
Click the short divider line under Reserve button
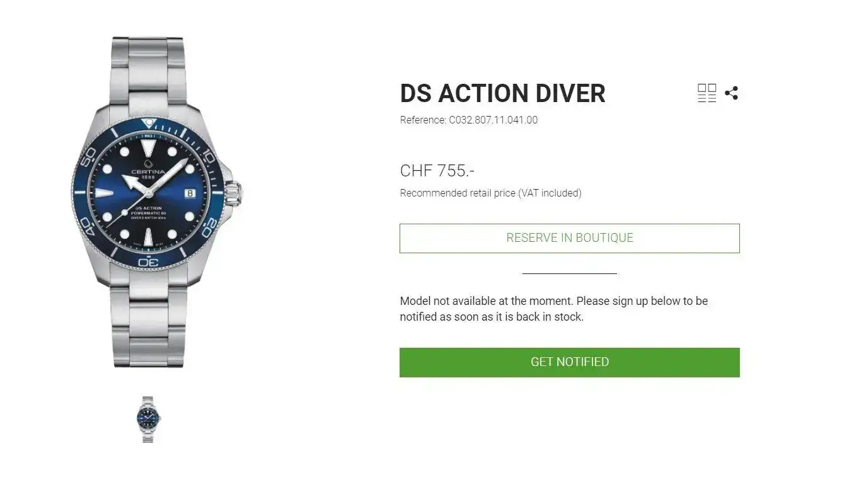click(x=569, y=273)
